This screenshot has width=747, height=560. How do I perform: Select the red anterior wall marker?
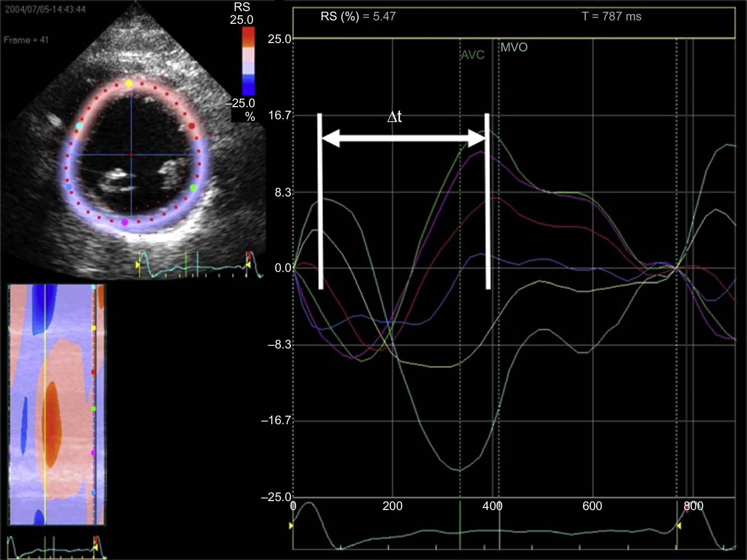192,126
